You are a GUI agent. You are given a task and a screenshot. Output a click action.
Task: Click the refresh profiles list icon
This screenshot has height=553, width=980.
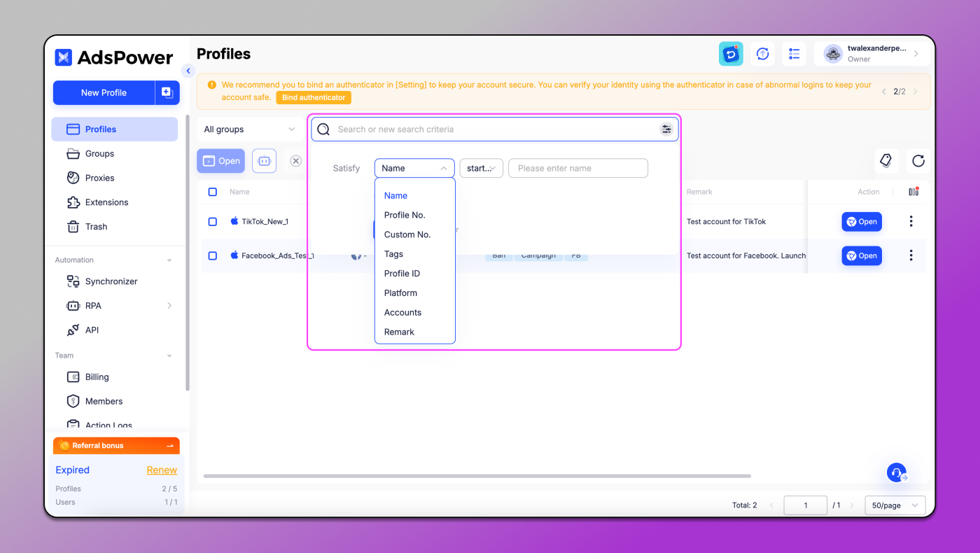(x=918, y=161)
